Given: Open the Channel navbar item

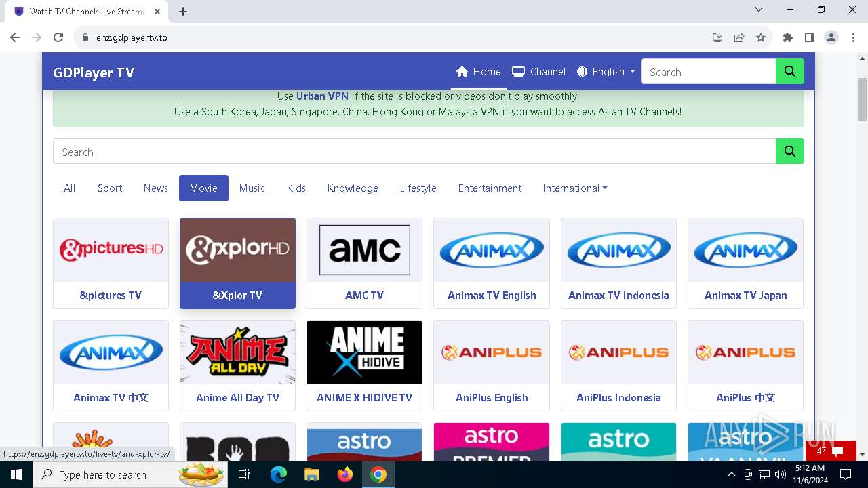Looking at the screenshot, I should point(538,71).
